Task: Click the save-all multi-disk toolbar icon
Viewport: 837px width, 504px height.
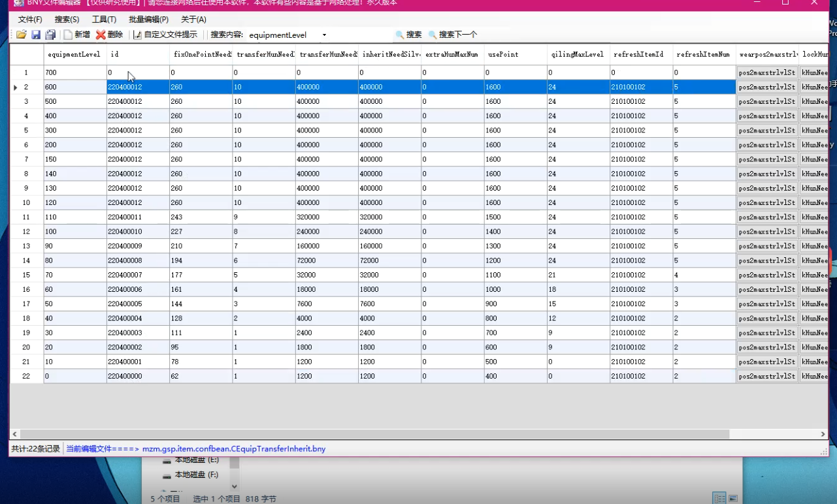Action: [x=50, y=35]
